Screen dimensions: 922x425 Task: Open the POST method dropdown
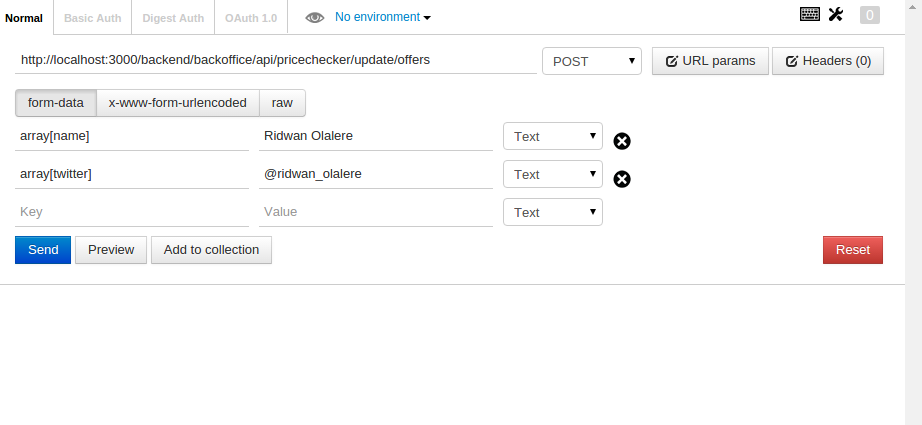[591, 61]
